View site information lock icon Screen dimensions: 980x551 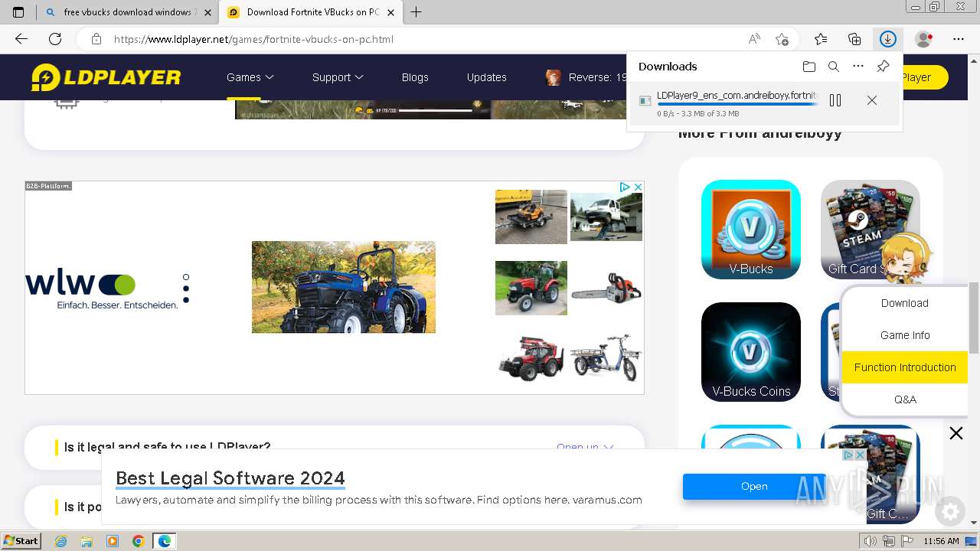click(96, 39)
